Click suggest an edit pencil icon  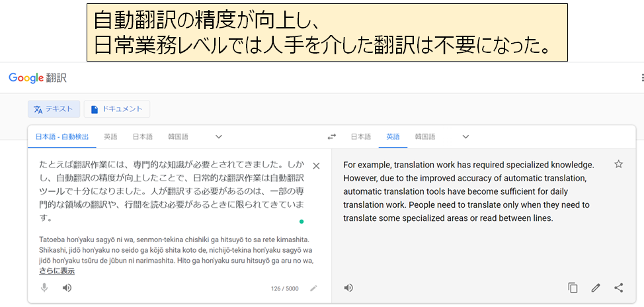(x=596, y=288)
